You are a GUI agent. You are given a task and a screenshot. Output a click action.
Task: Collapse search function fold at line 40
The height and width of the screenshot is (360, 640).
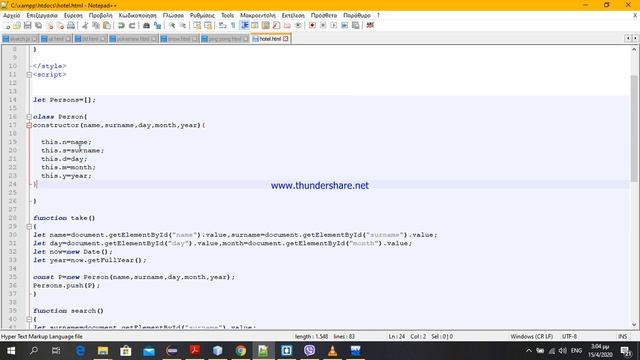29,319
